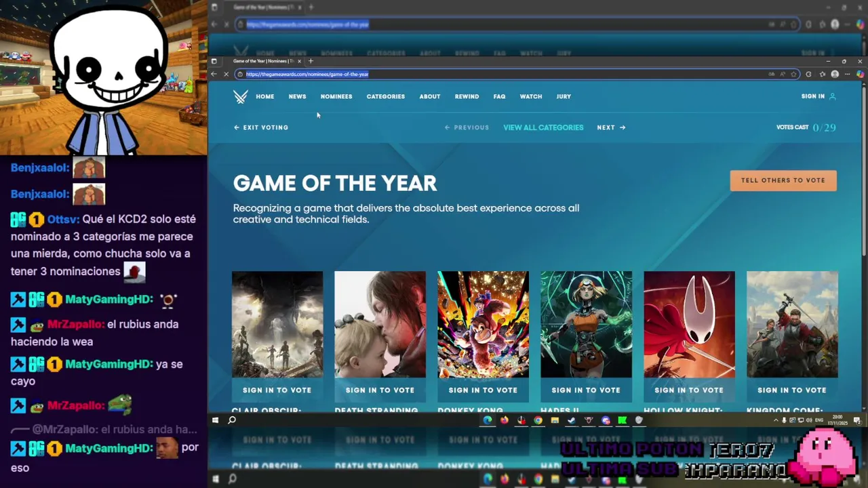Sign in to vote for Hades II
Screen dimensions: 868x488
click(586, 390)
